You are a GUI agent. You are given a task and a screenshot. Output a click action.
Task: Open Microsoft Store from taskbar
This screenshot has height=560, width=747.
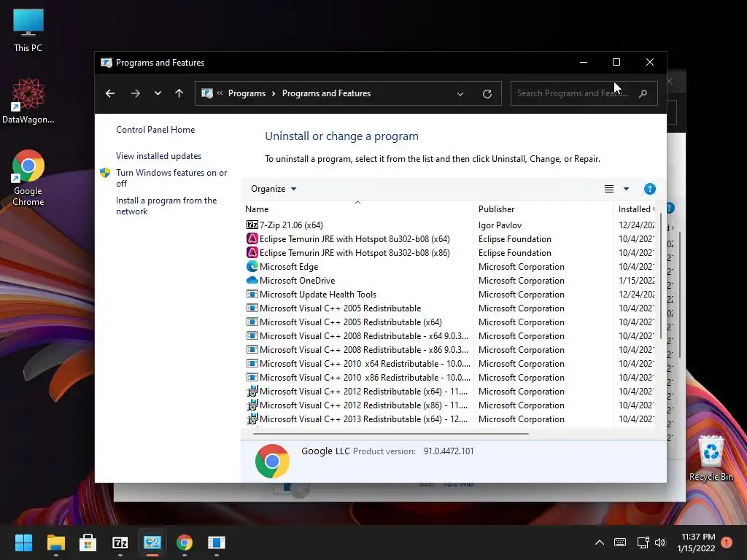88,542
